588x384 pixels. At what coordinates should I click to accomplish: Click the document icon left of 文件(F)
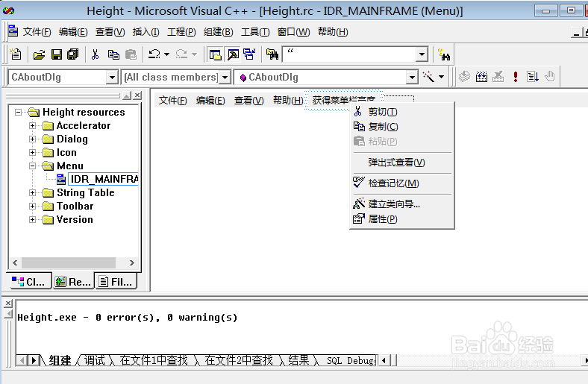pos(13,31)
